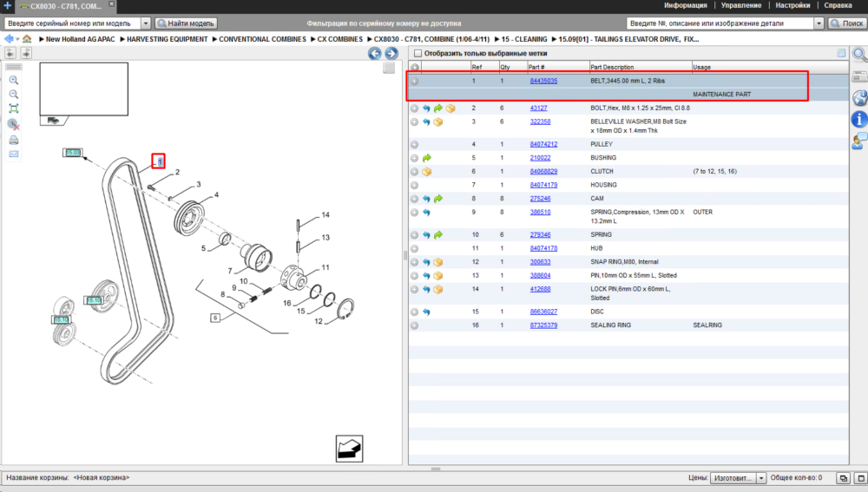Viewport: 868px width, 492px height.
Task: Print the parts diagram
Action: point(14,140)
